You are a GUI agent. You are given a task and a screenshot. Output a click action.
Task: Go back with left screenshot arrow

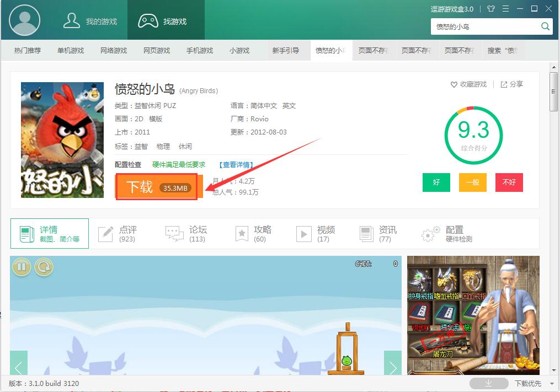click(18, 365)
